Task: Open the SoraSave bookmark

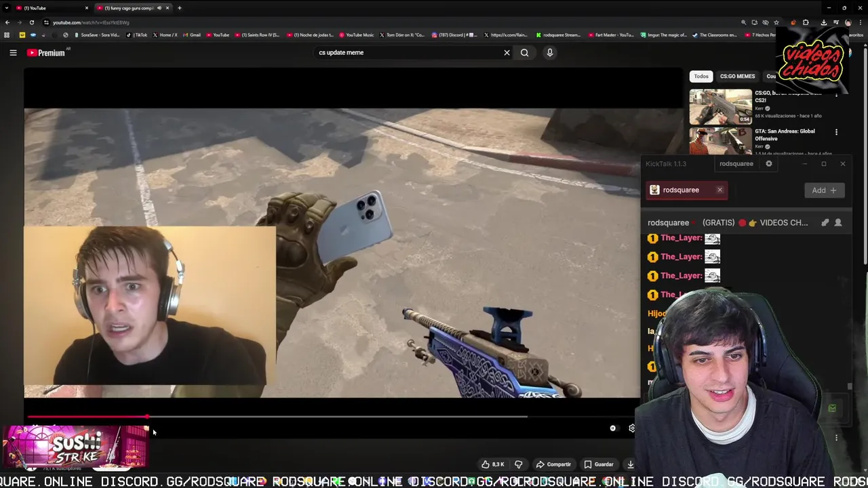Action: (98, 35)
